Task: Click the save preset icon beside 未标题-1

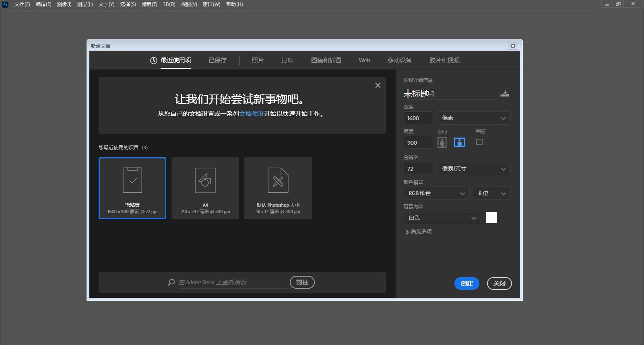Action: pos(504,94)
